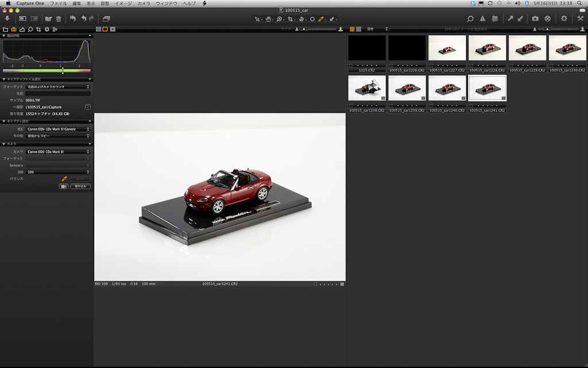Click the 取り込み capture button
Image resolution: width=588 pixels, height=368 pixels.
coord(80,186)
